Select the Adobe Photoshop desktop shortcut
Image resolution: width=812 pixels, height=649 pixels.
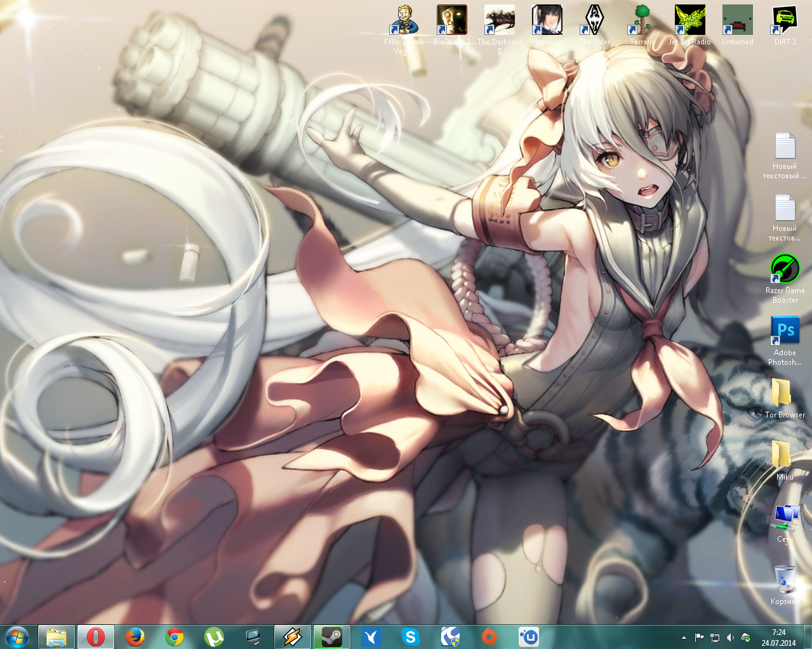[x=785, y=341]
